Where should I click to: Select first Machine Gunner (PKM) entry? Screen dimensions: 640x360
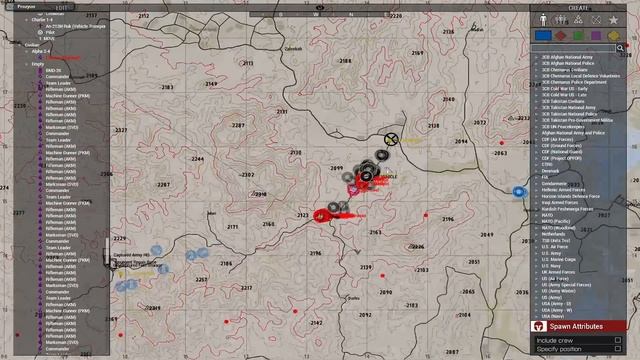pos(67,96)
